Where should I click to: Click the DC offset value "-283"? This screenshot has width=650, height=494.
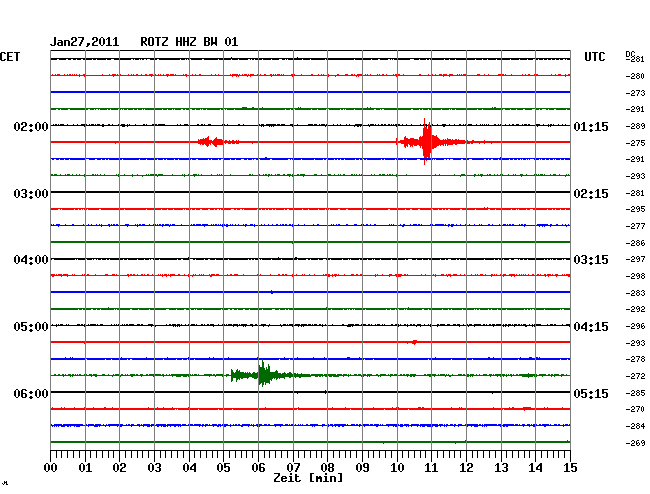(x=635, y=293)
